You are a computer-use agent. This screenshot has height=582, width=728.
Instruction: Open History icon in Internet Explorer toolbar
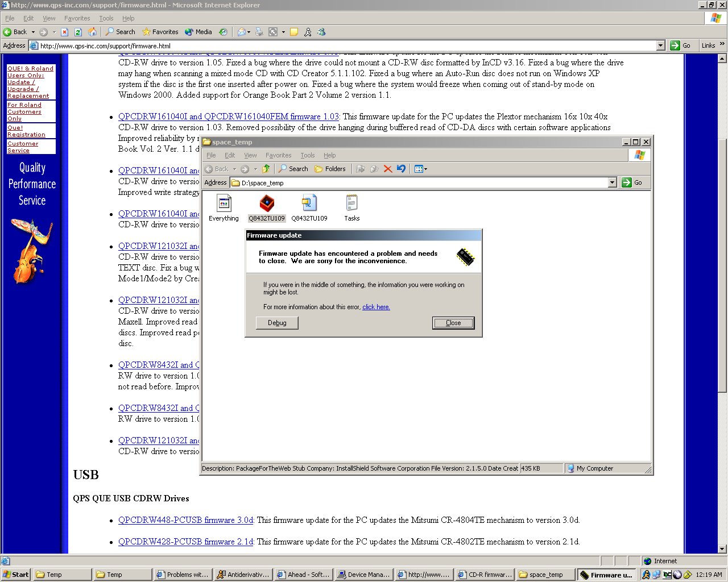pos(224,32)
